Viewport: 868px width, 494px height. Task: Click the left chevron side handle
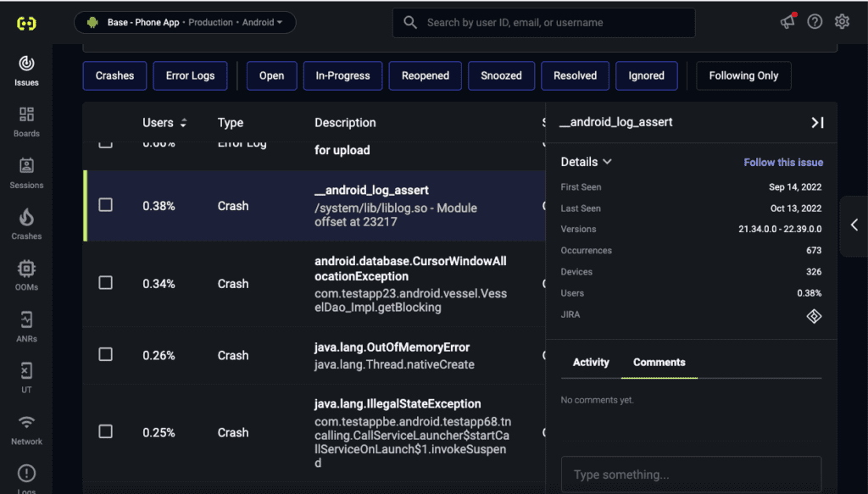click(854, 225)
